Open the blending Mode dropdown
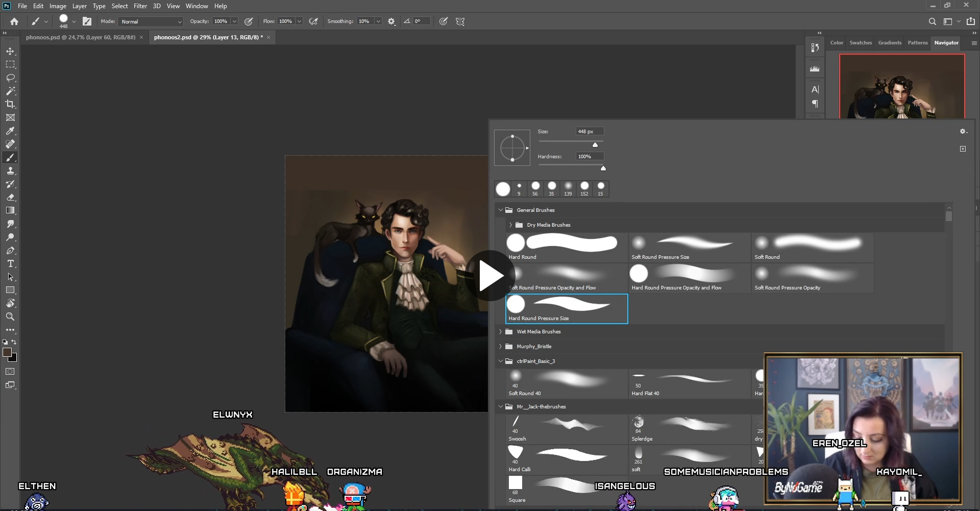The width and height of the screenshot is (980, 511). (151, 21)
